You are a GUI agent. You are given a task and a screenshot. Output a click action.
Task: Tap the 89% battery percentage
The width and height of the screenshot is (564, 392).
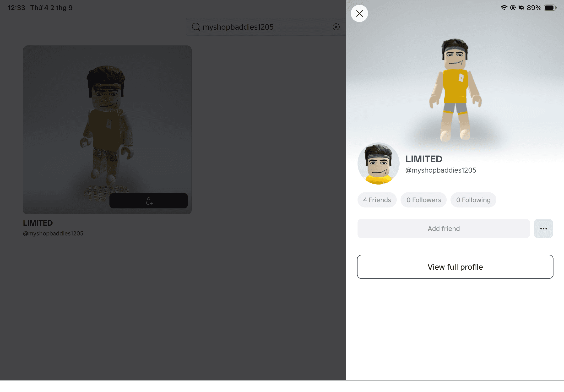coord(534,8)
